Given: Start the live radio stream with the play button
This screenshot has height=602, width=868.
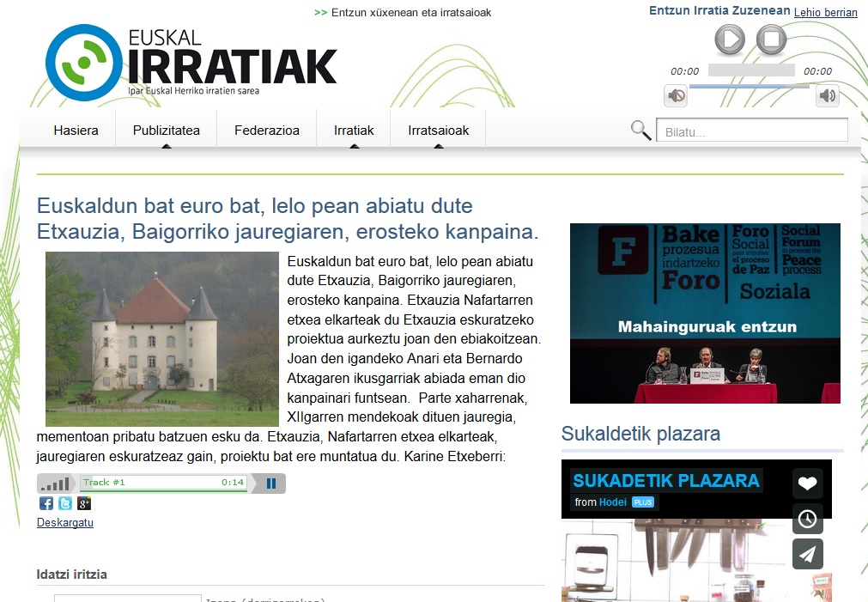Looking at the screenshot, I should 730,40.
